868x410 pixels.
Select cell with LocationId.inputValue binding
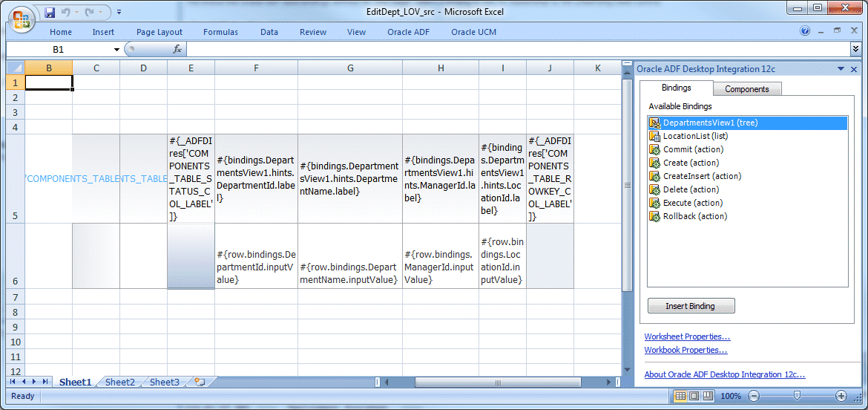503,256
